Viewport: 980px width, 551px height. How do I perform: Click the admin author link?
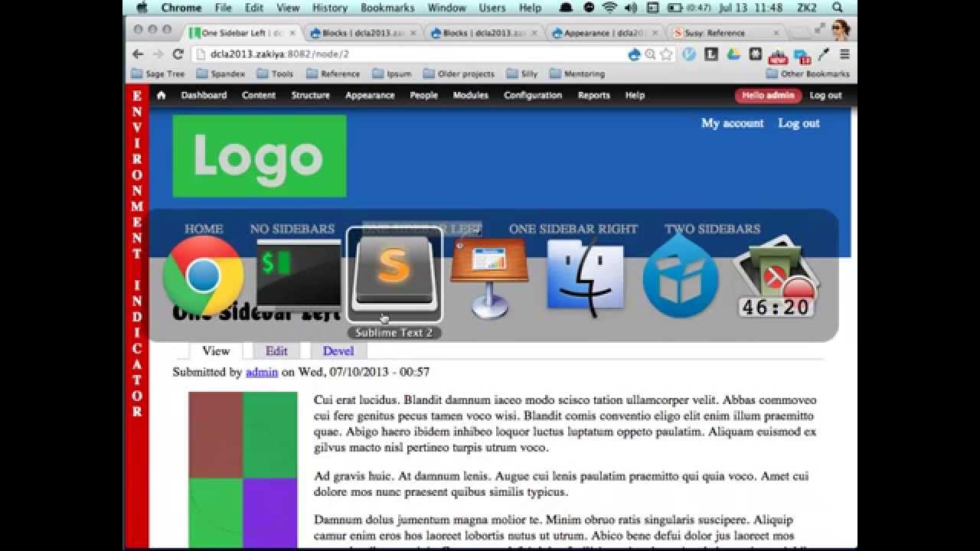262,373
